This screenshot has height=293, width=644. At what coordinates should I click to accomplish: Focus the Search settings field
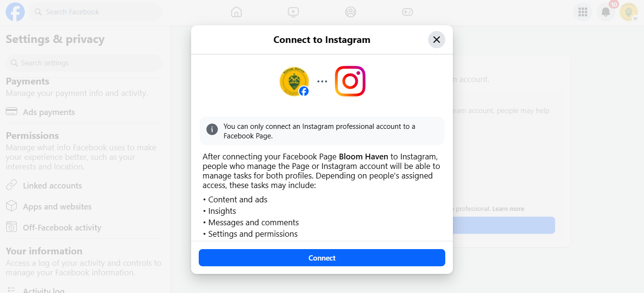click(x=84, y=63)
